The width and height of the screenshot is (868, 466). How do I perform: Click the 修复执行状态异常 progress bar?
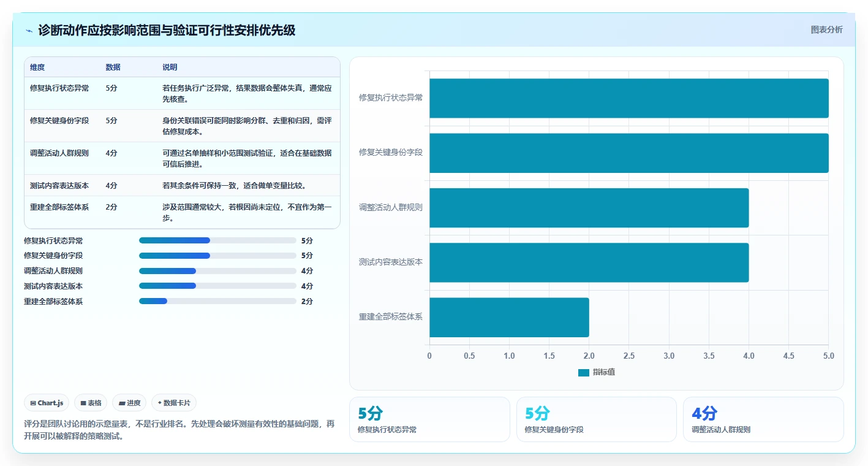tap(217, 240)
